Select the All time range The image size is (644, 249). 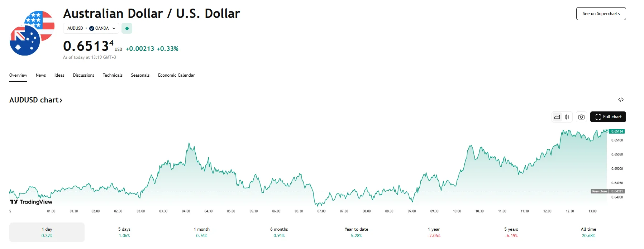(x=588, y=232)
